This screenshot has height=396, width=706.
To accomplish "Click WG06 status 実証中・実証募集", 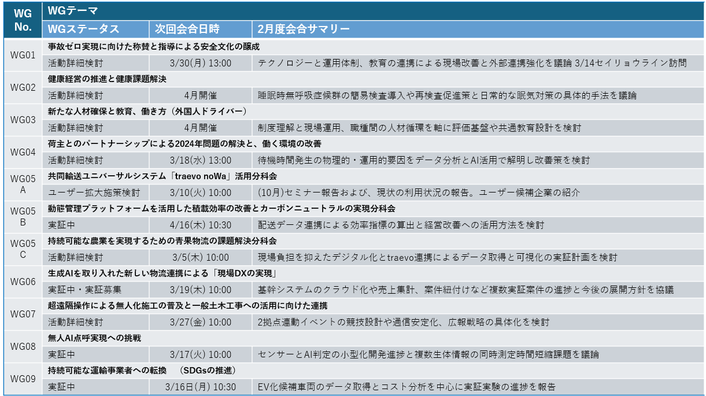I will point(84,290).
